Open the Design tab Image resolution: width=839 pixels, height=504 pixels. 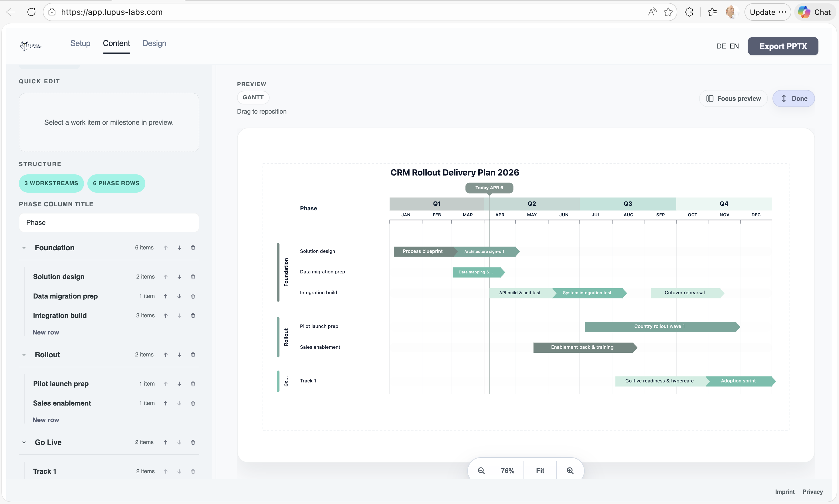tap(154, 43)
